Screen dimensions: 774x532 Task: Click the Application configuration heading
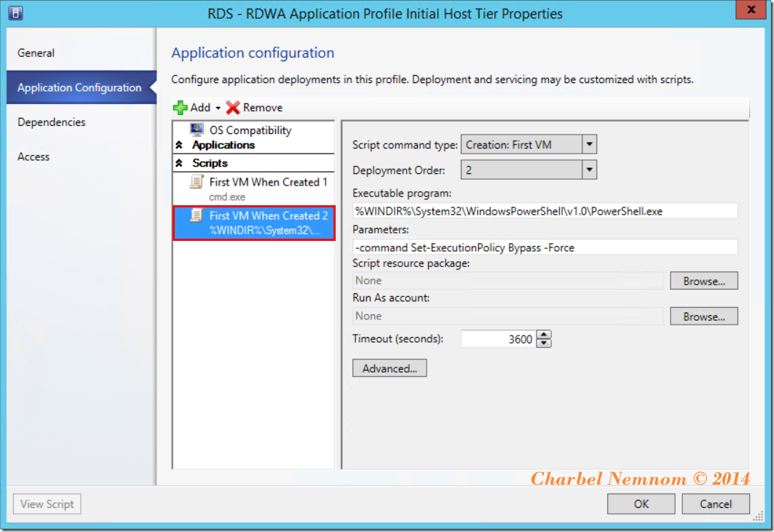(253, 53)
